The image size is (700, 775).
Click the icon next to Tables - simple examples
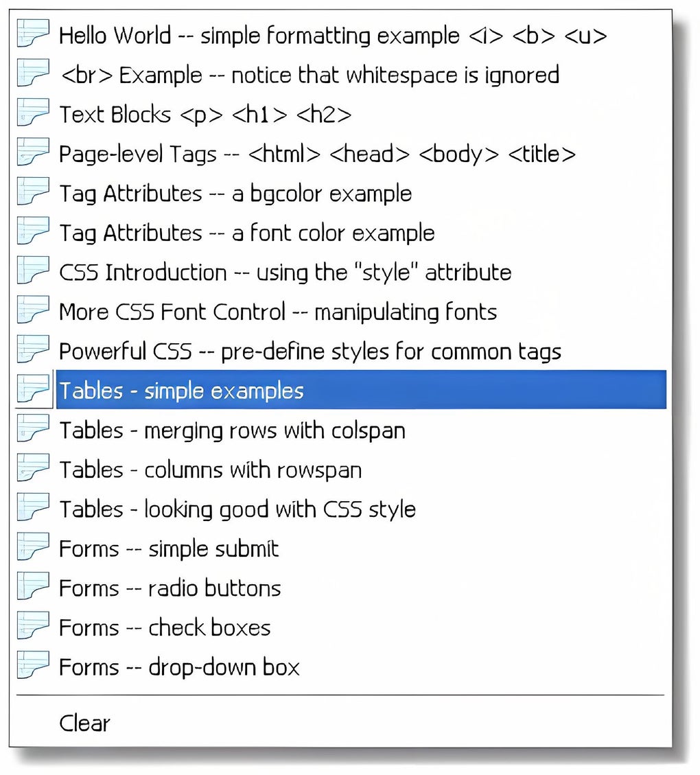(x=33, y=391)
